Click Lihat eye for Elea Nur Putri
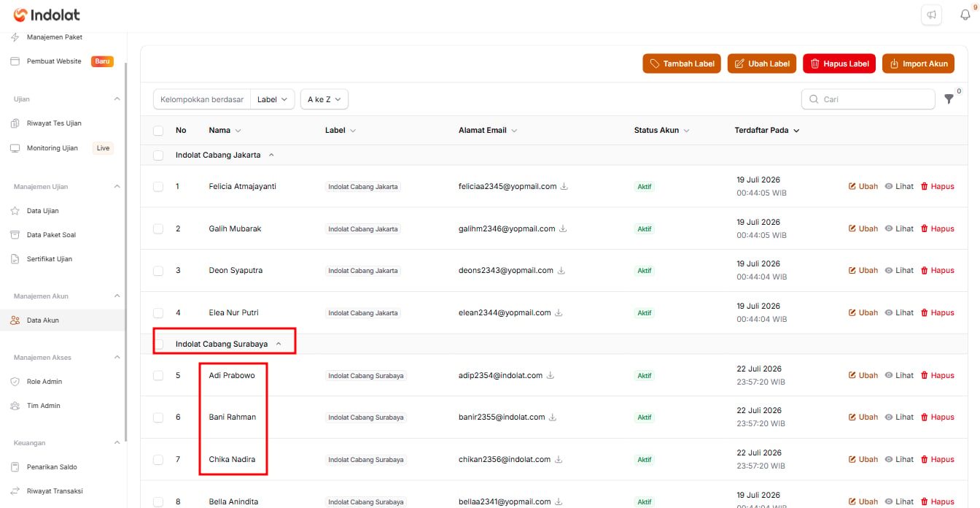This screenshot has height=508, width=980. tap(899, 312)
